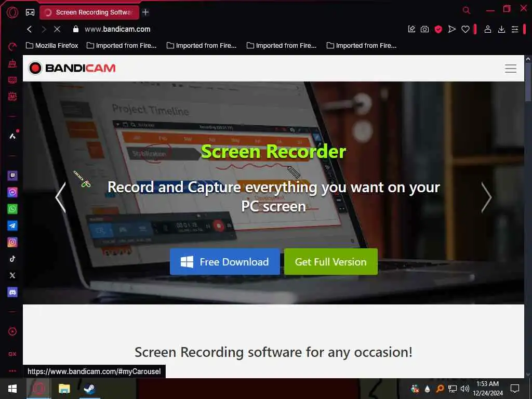Open the volume speaker tray icon
Image resolution: width=532 pixels, height=399 pixels.
tap(465, 389)
